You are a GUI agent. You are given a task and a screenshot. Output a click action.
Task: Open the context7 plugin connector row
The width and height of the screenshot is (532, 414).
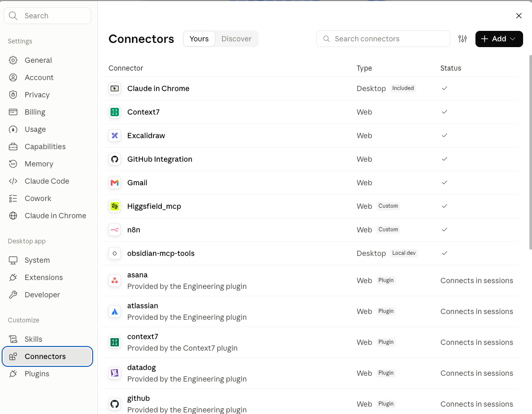click(310, 342)
